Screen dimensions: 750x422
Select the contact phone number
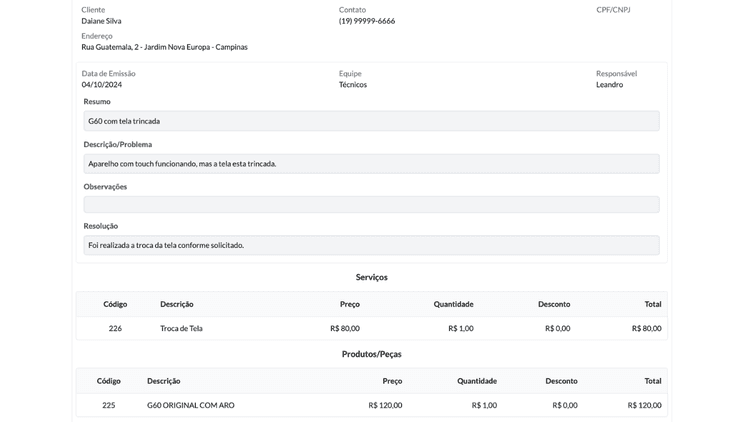pyautogui.click(x=366, y=21)
